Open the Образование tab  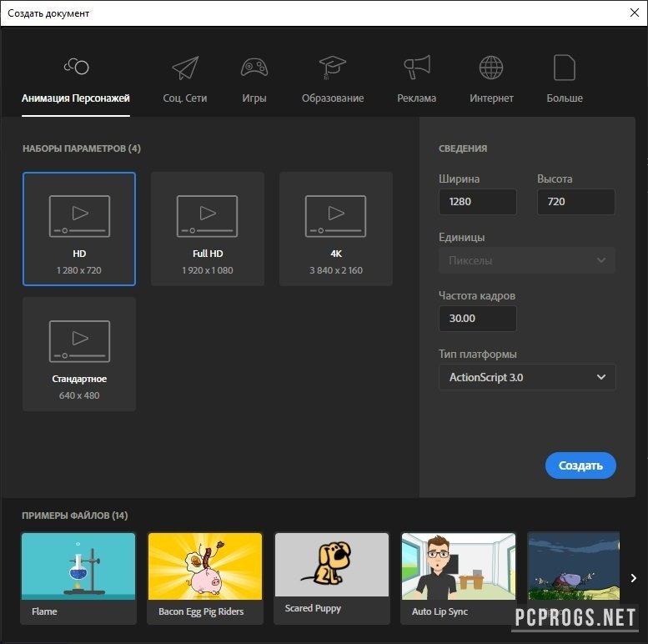333,98
